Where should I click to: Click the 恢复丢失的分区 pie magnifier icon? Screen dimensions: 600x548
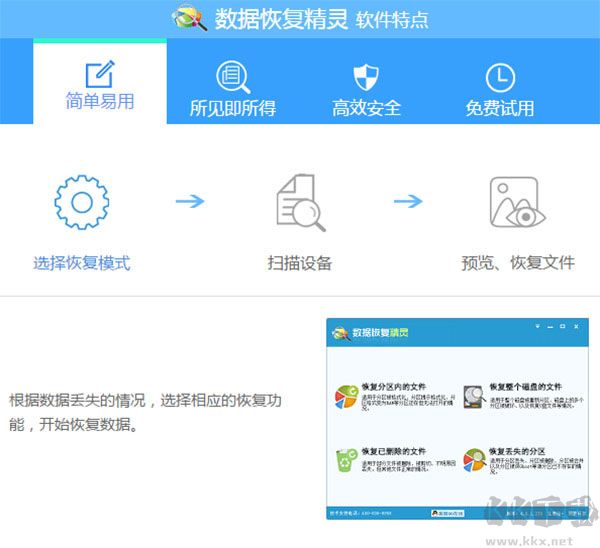tap(474, 460)
